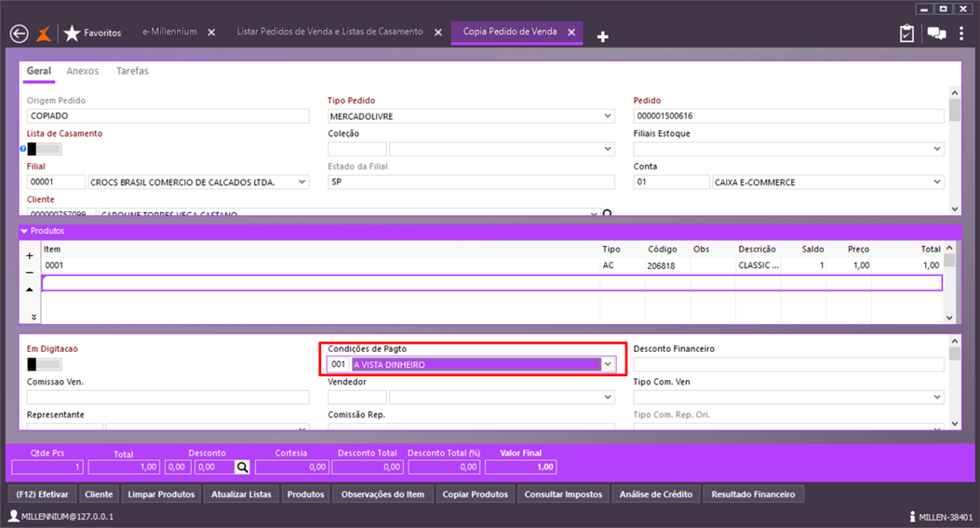Viewport: 980px width, 528px height.
Task: Click the Atualizar Listas button
Action: [241, 494]
